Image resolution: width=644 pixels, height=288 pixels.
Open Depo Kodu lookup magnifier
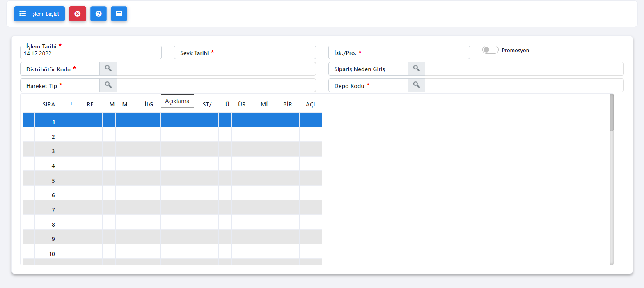[x=416, y=85]
